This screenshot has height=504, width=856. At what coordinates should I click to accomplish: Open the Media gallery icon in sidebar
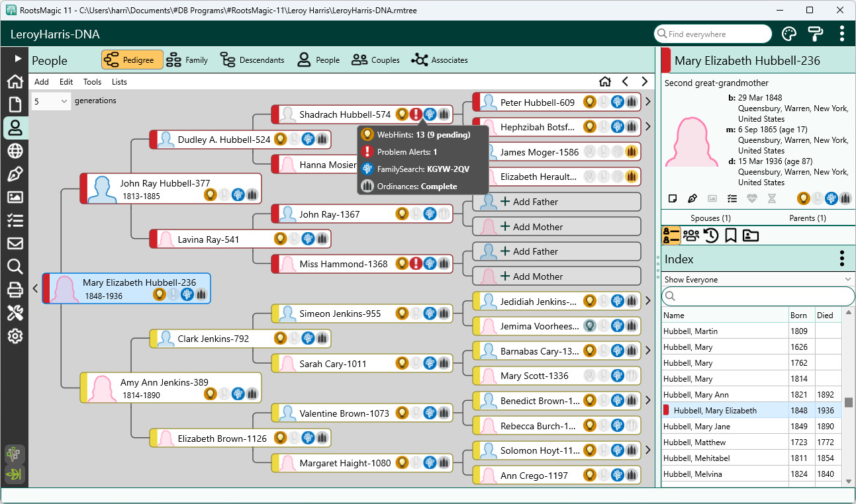(15, 197)
